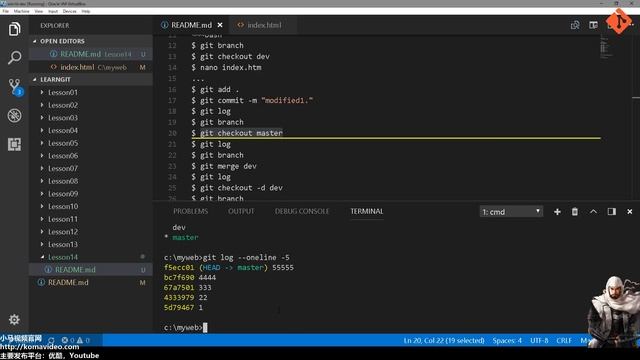
Task: Click Spaces: 4 indentation setting
Action: tap(507, 340)
